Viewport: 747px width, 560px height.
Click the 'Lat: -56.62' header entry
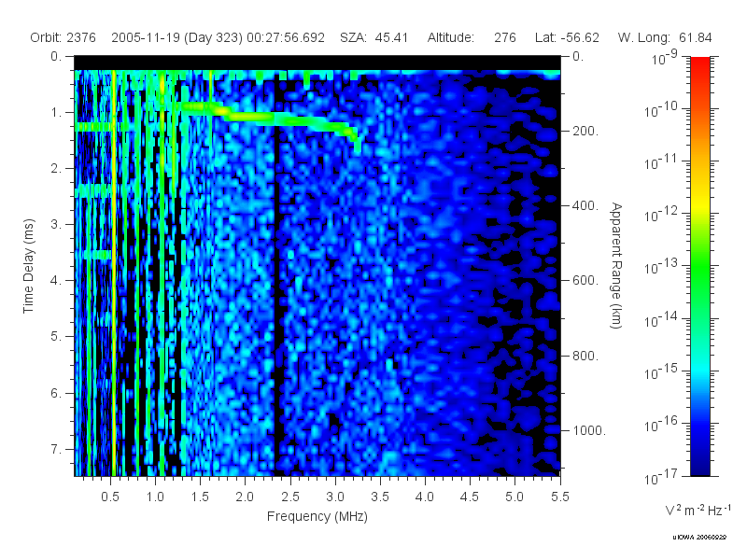(x=567, y=37)
